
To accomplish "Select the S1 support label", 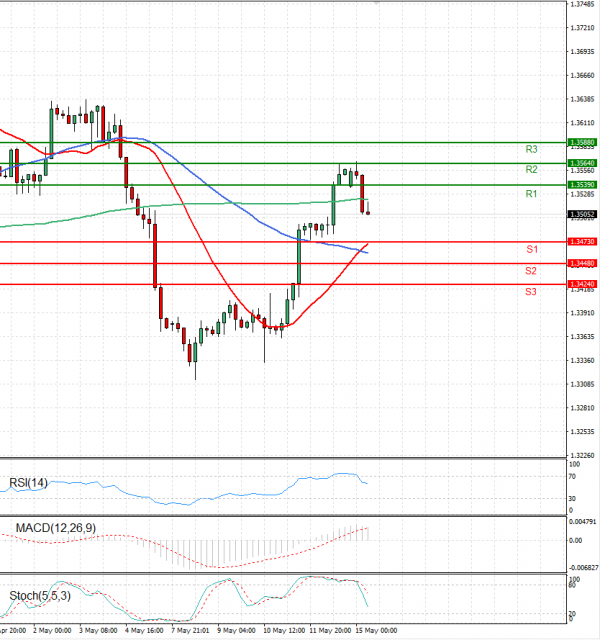I will 532,248.
